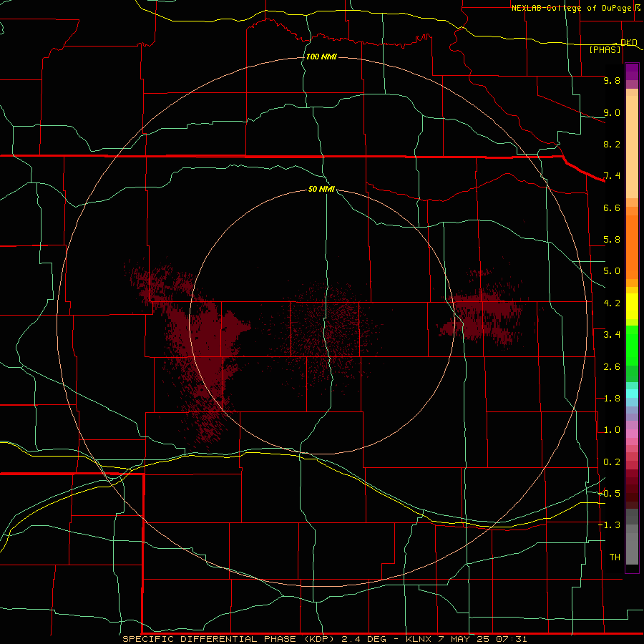Image resolution: width=644 pixels, height=644 pixels.
Task: Click the pink color bar segment
Action: pyautogui.click(x=632, y=434)
